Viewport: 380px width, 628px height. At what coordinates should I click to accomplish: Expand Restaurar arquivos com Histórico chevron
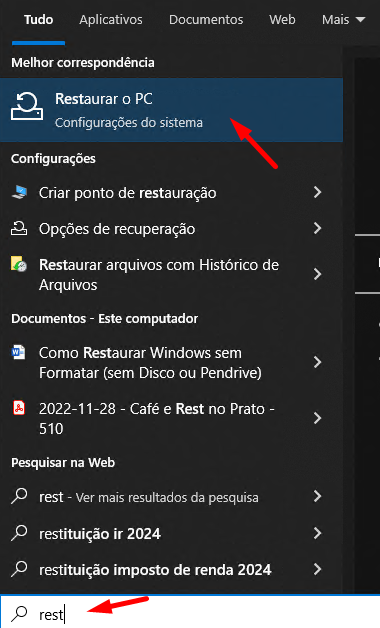318,274
